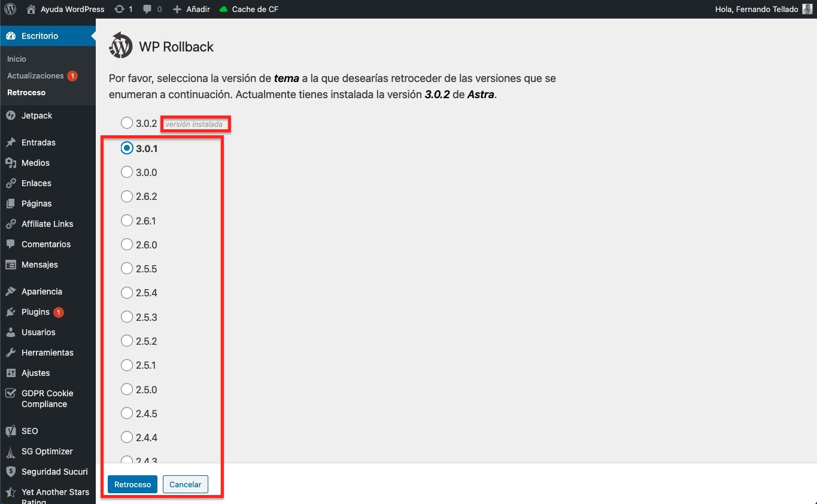Image resolution: width=817 pixels, height=504 pixels.
Task: Click the Ajustes settings icon
Action: (x=11, y=373)
